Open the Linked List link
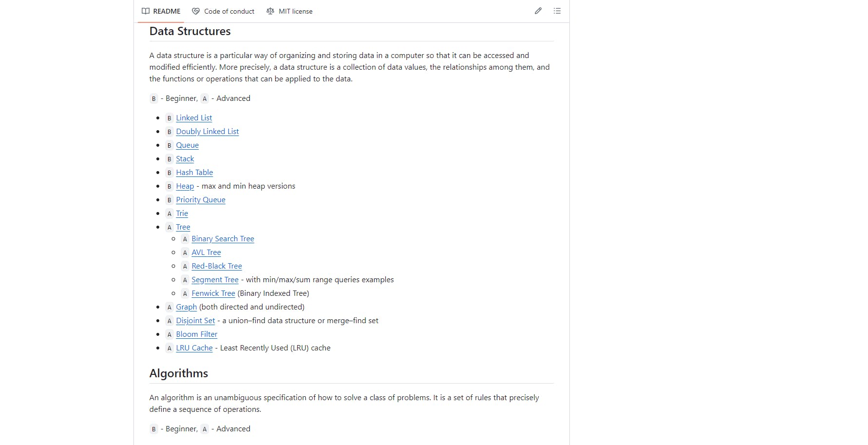This screenshot has height=445, width=868. coord(194,118)
